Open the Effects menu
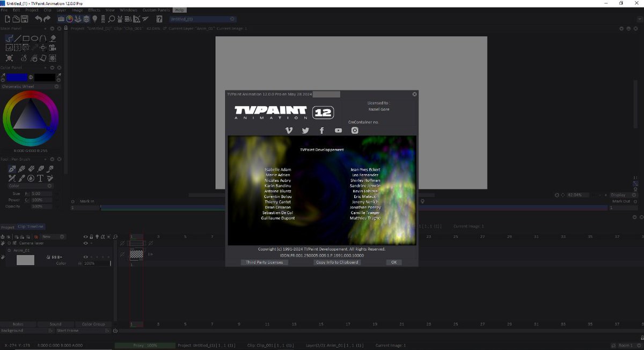Image resolution: width=644 pixels, height=350 pixels. pos(94,10)
